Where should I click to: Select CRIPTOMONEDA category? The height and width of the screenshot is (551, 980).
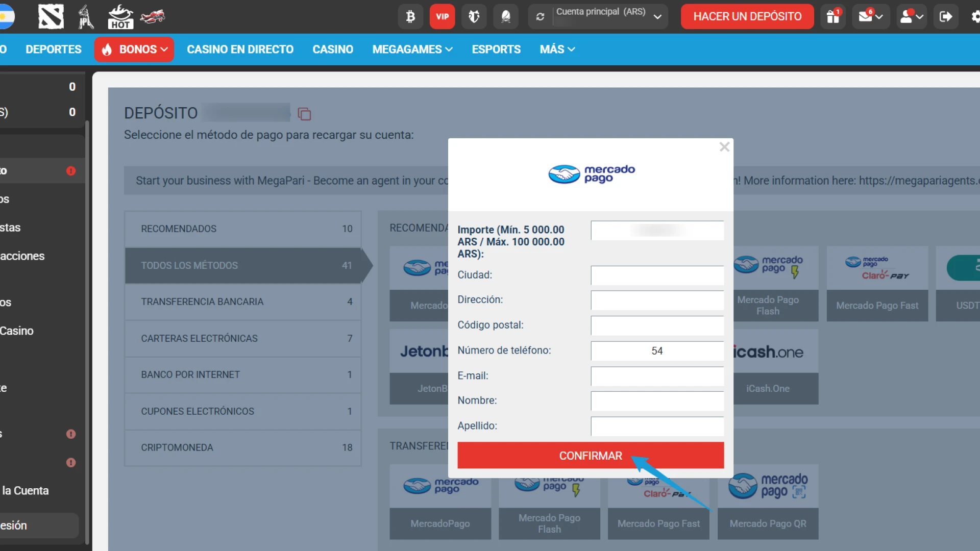point(243,447)
